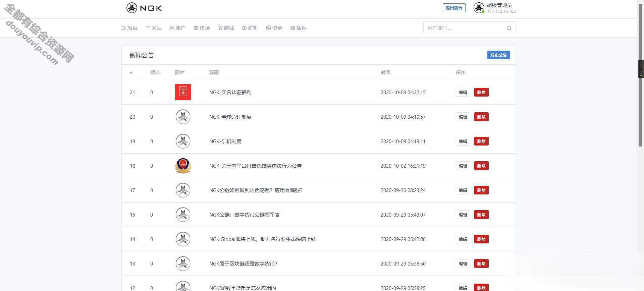Click the 时间 column header

pyautogui.click(x=385, y=72)
